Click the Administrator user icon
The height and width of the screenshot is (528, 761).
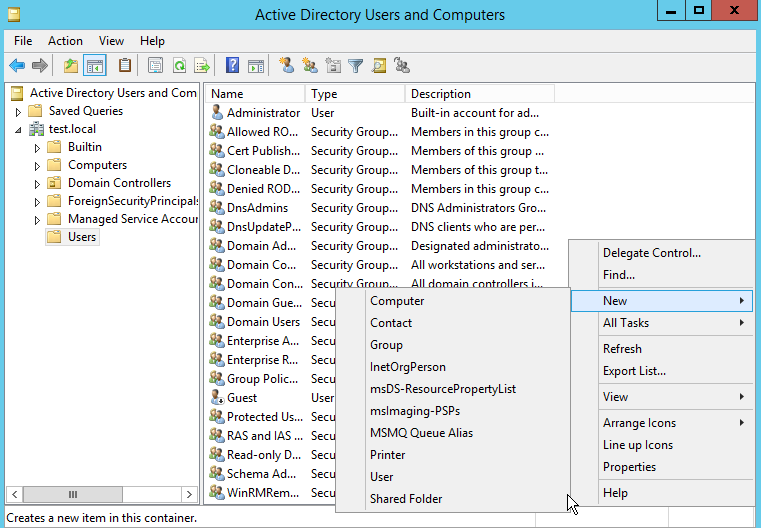coord(217,113)
